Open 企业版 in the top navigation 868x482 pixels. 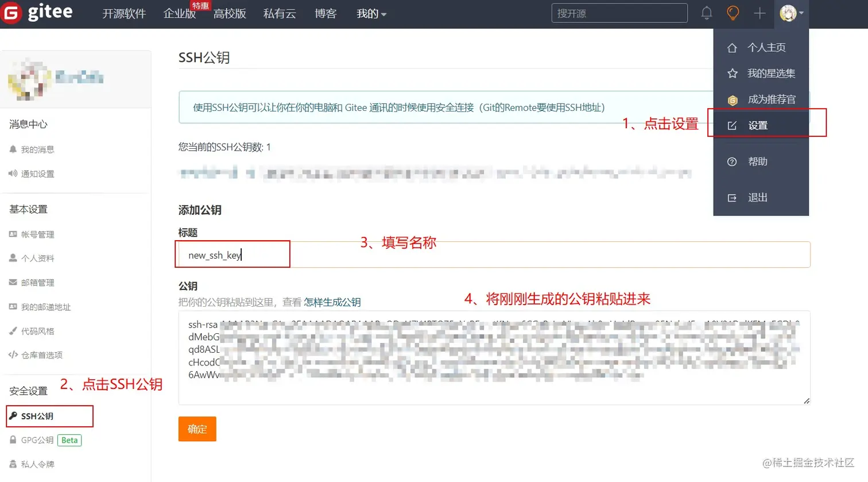[x=180, y=14]
